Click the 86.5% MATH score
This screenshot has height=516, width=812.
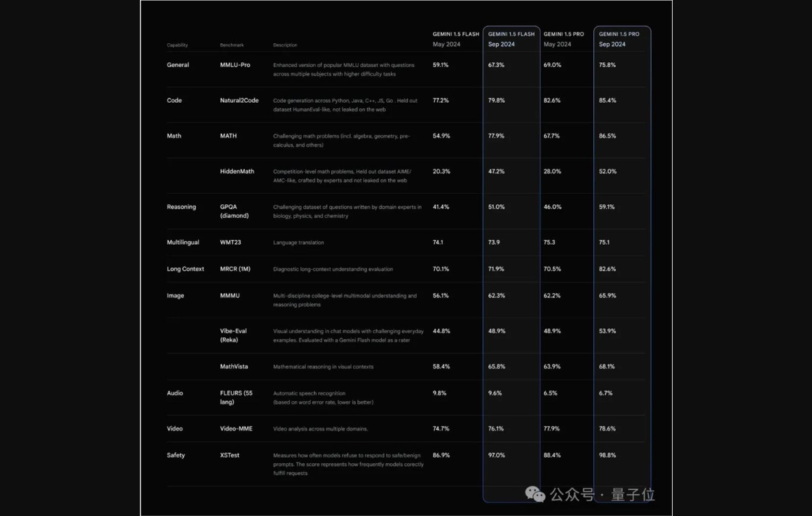click(608, 136)
